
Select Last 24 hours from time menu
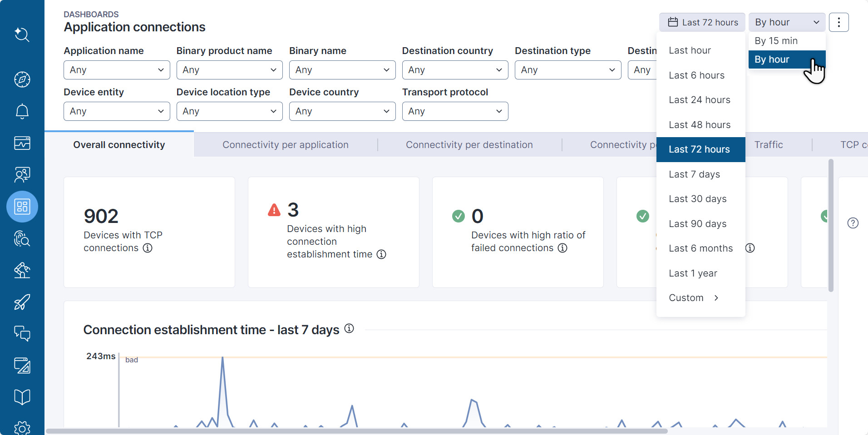click(699, 100)
